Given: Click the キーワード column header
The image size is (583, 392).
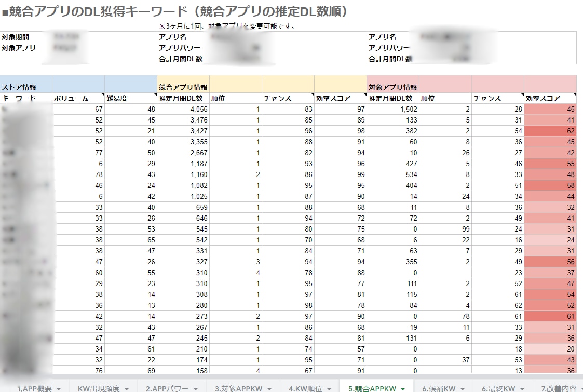Looking at the screenshot, I should [26, 98].
